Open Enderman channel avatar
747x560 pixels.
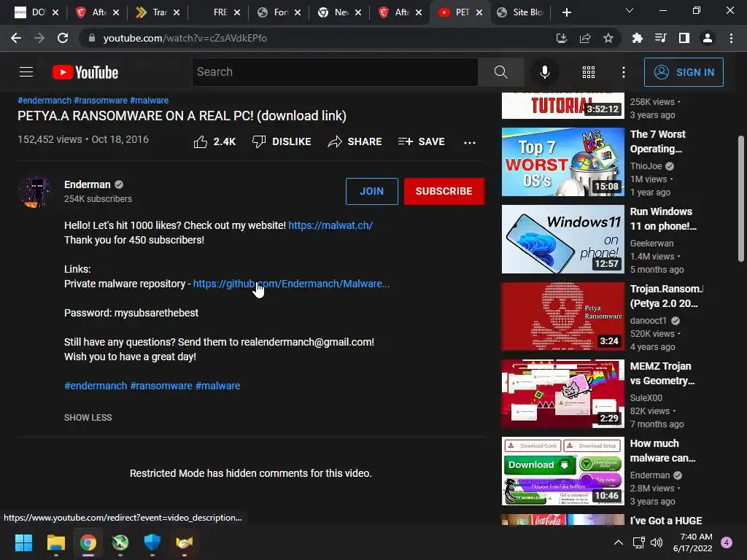36,192
